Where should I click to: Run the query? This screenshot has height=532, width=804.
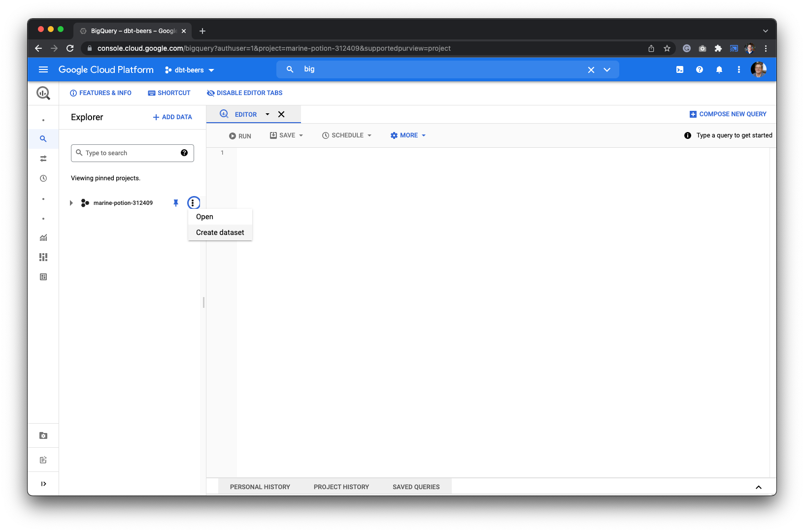(x=240, y=136)
